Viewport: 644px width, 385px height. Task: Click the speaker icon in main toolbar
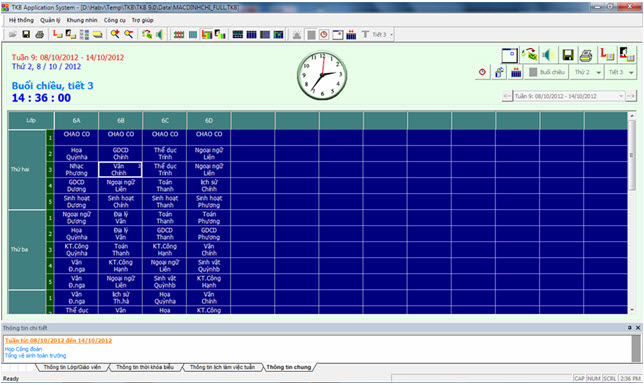point(160,35)
